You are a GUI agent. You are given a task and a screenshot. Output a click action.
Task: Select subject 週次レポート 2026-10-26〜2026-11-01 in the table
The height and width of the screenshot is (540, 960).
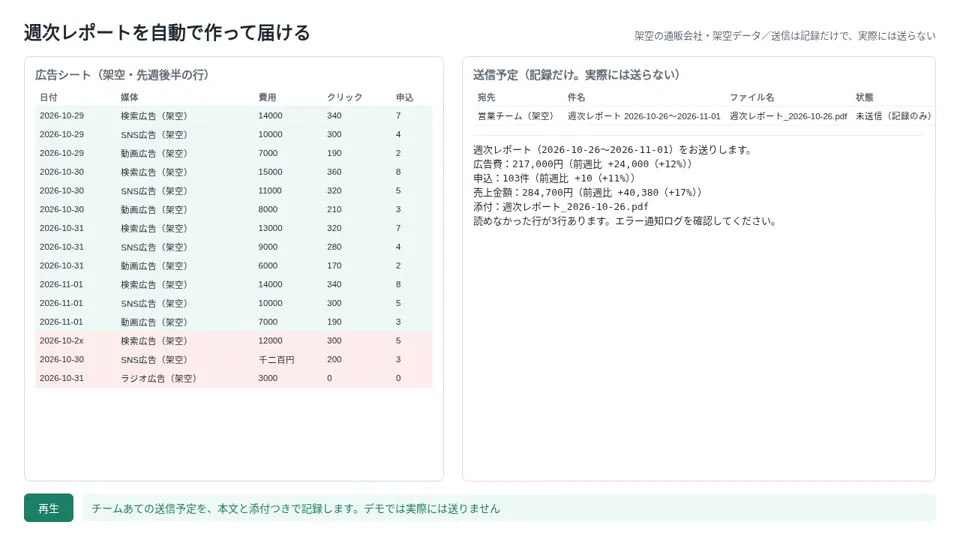644,116
